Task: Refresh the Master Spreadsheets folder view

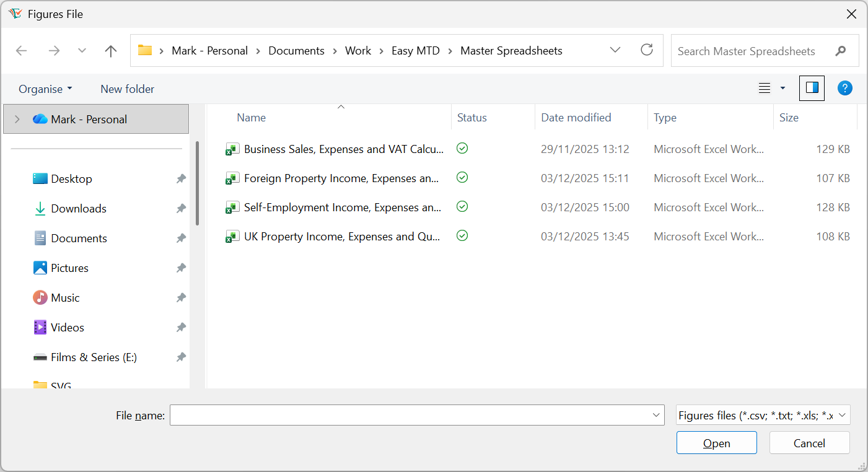Action: [x=647, y=50]
